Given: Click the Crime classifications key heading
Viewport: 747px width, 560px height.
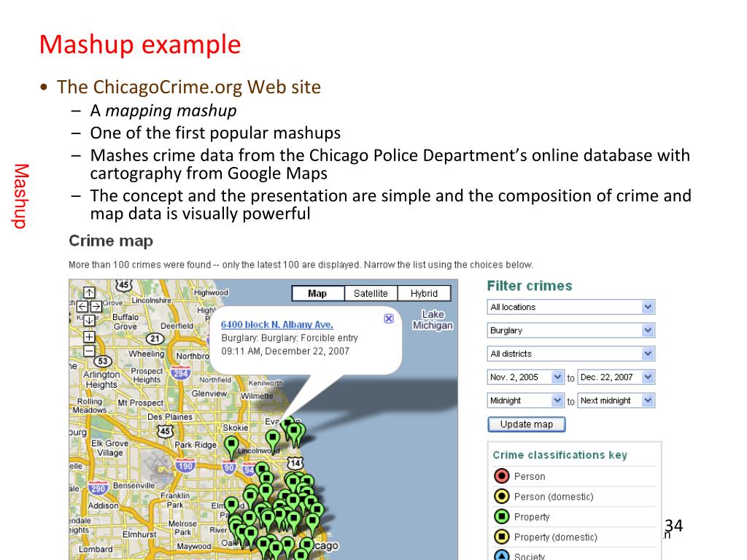Looking at the screenshot, I should (560, 455).
